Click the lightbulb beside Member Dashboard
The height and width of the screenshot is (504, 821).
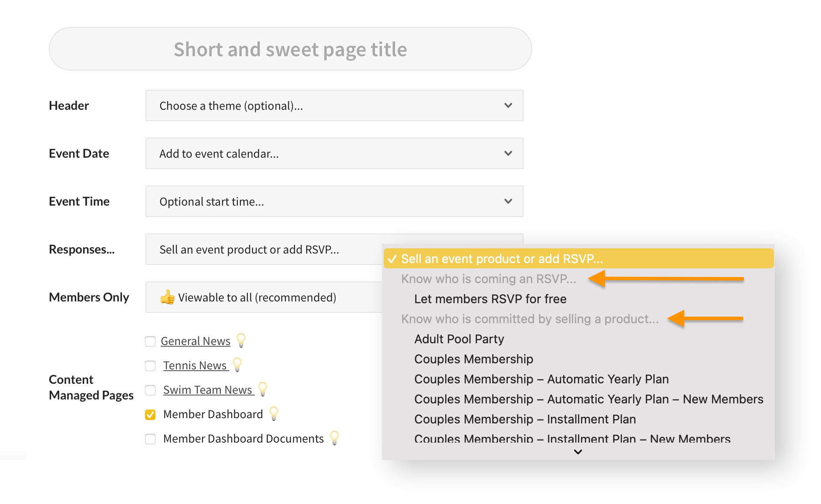274,413
